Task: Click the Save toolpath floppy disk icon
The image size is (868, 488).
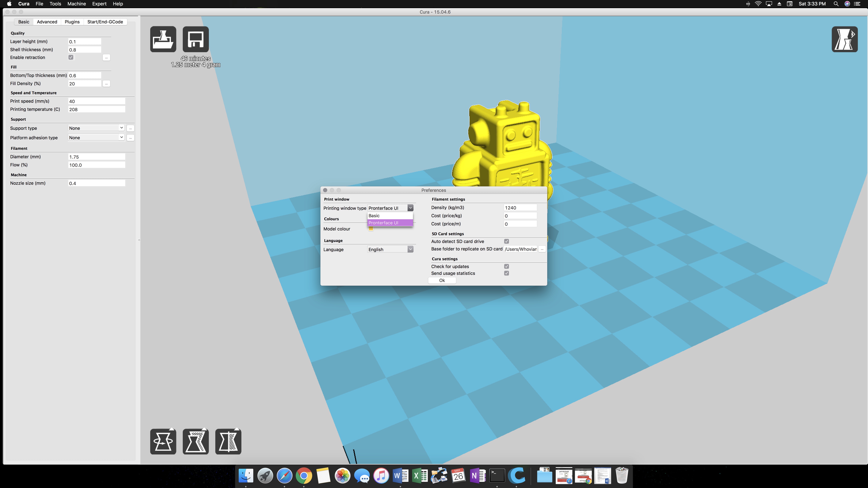Action: 195,39
